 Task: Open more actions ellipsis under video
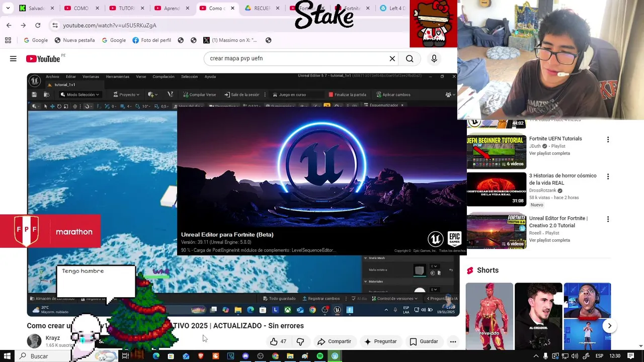pos(453,341)
